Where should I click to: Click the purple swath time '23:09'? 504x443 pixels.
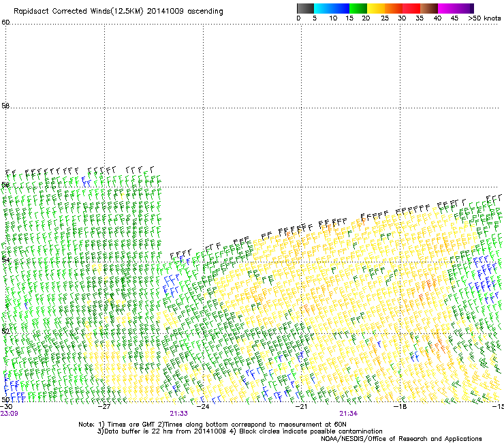point(10,414)
